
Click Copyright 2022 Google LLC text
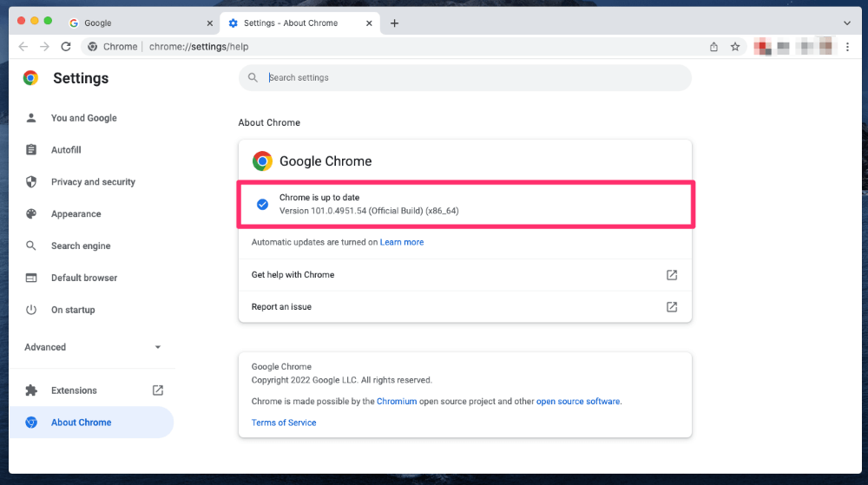coord(341,381)
